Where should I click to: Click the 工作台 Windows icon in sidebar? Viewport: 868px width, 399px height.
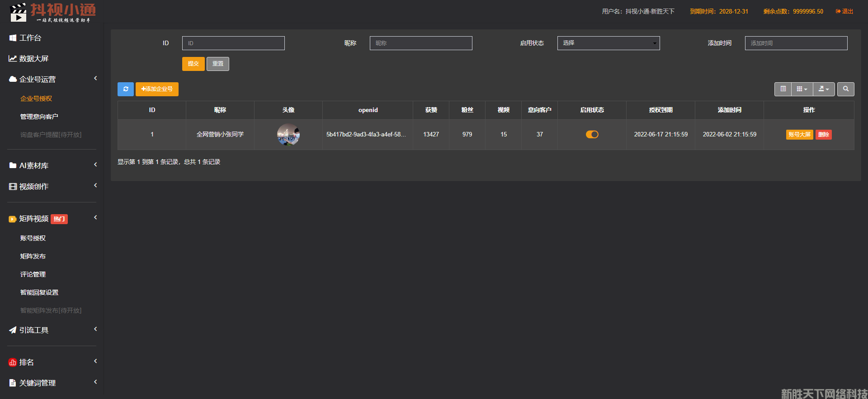pos(13,38)
